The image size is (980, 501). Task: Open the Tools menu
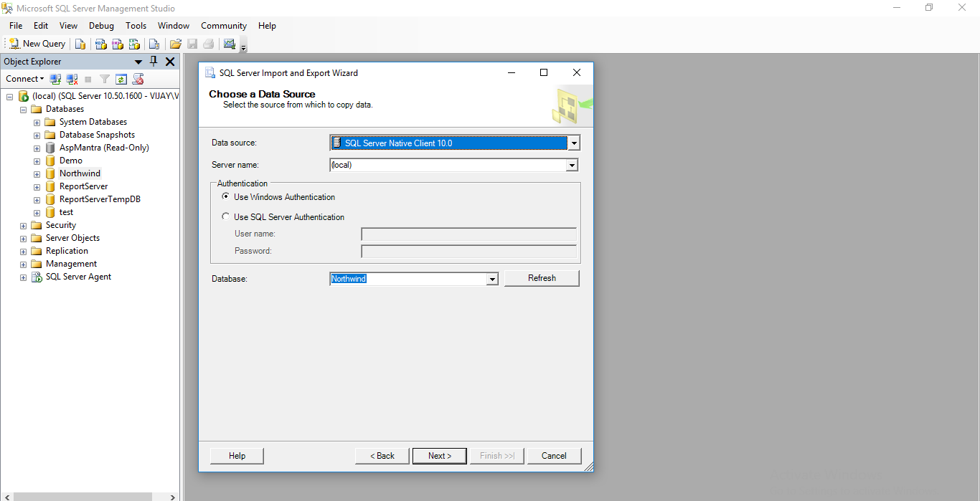pos(136,25)
